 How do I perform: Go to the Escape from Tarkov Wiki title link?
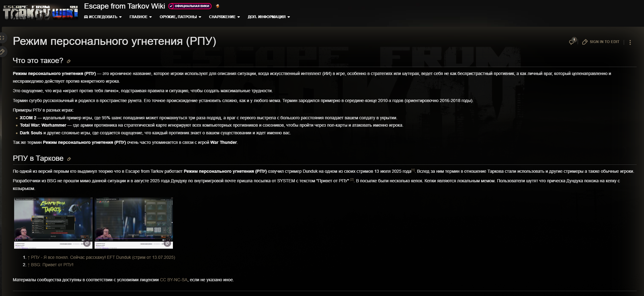coord(125,6)
